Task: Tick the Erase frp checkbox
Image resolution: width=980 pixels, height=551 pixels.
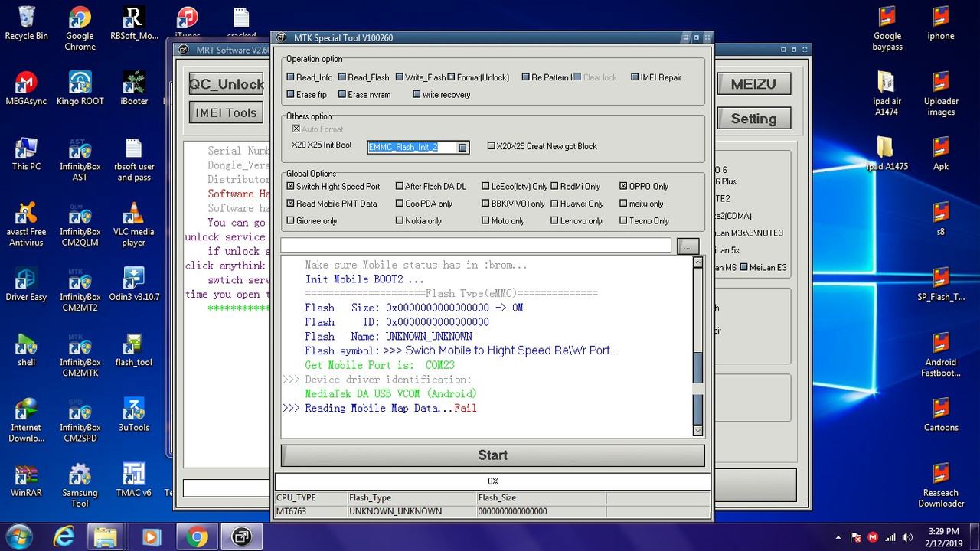Action: pyautogui.click(x=290, y=95)
